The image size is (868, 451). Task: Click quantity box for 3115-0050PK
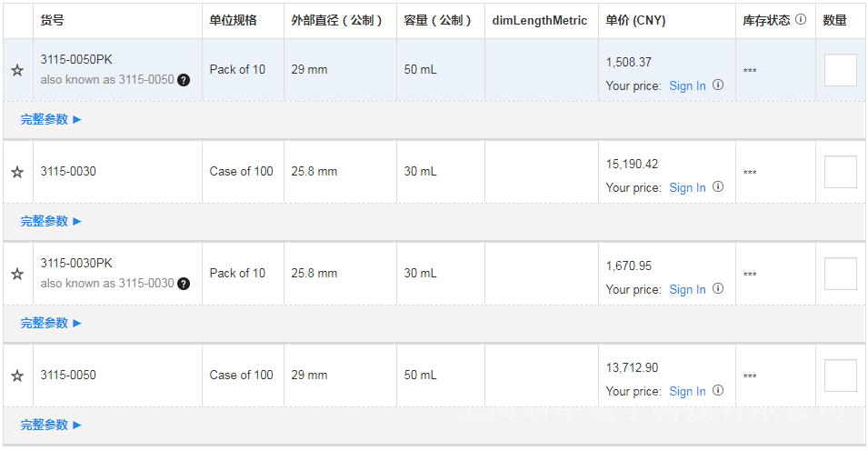840,70
